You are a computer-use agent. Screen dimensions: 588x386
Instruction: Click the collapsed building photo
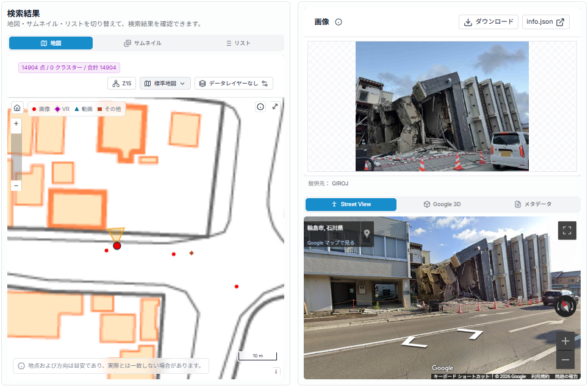click(442, 107)
